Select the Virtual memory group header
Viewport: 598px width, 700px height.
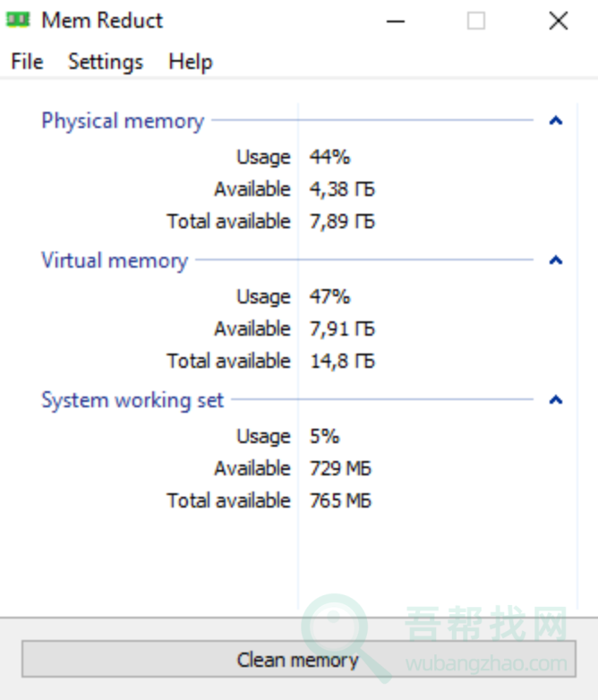click(115, 260)
